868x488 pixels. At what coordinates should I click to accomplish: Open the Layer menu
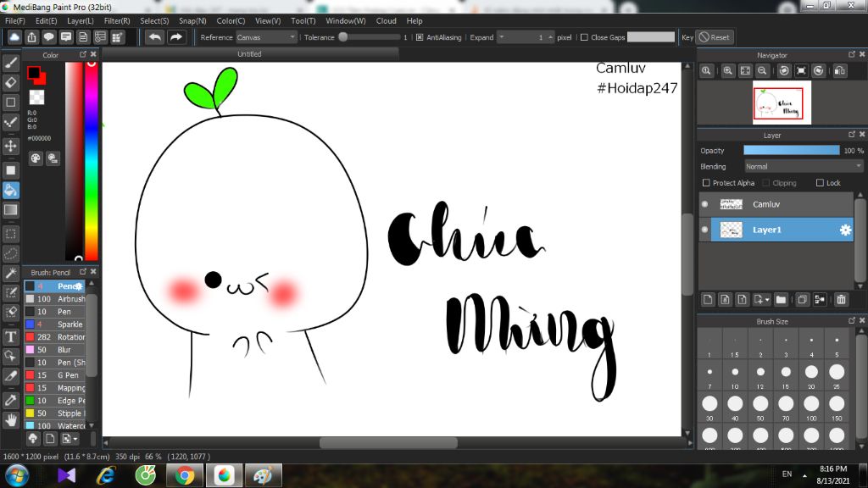pyautogui.click(x=81, y=20)
